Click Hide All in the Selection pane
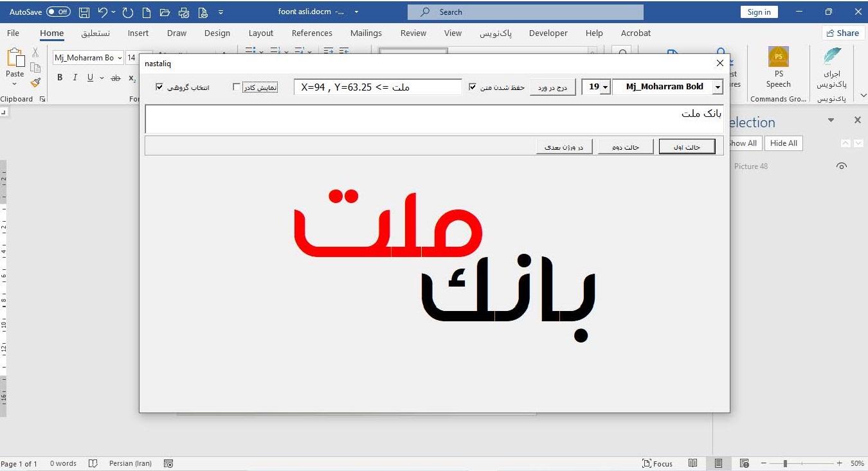868x471 pixels. [x=783, y=143]
